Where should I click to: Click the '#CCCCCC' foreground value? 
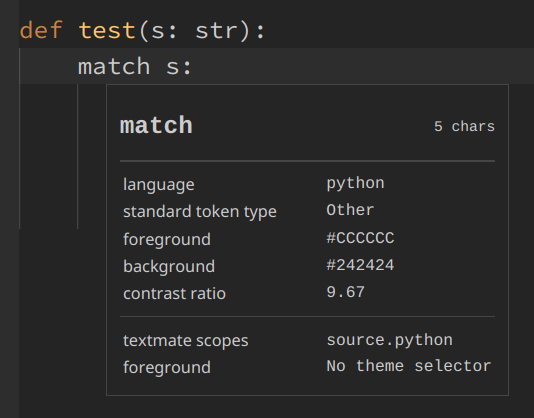pos(360,238)
